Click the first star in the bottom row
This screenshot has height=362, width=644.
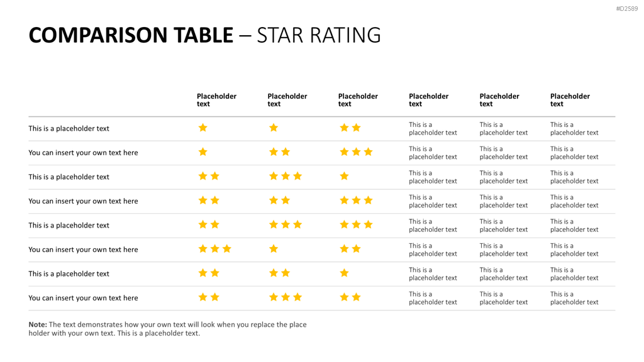coord(203,297)
